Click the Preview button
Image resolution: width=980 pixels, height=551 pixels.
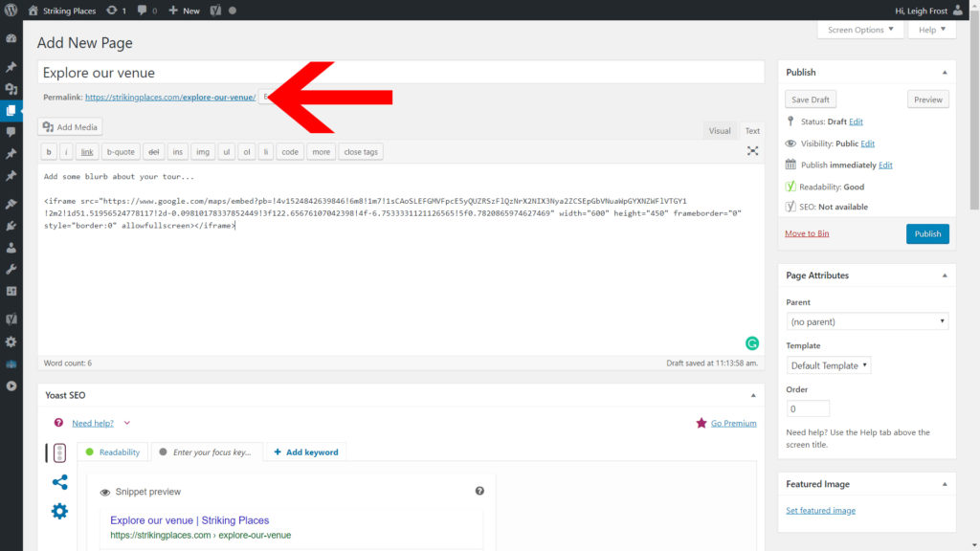pyautogui.click(x=927, y=99)
